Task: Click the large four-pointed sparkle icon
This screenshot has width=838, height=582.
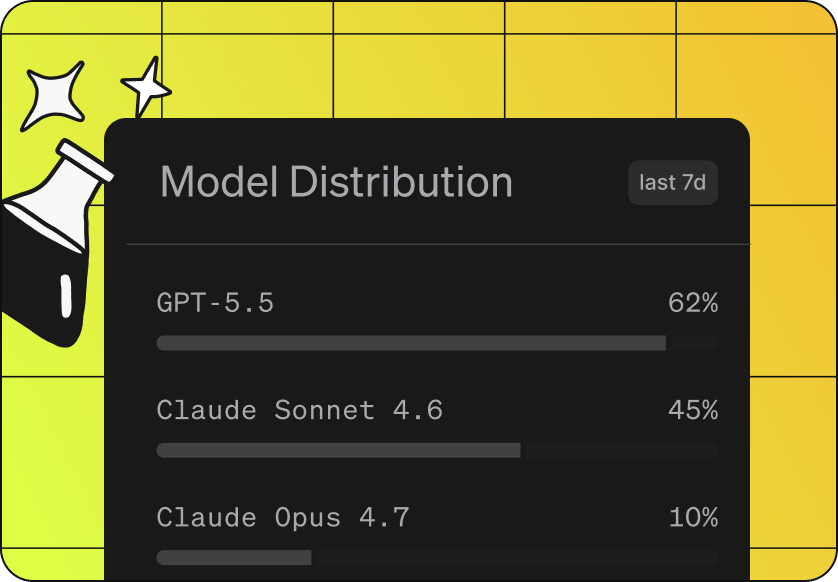Action: pos(53,96)
